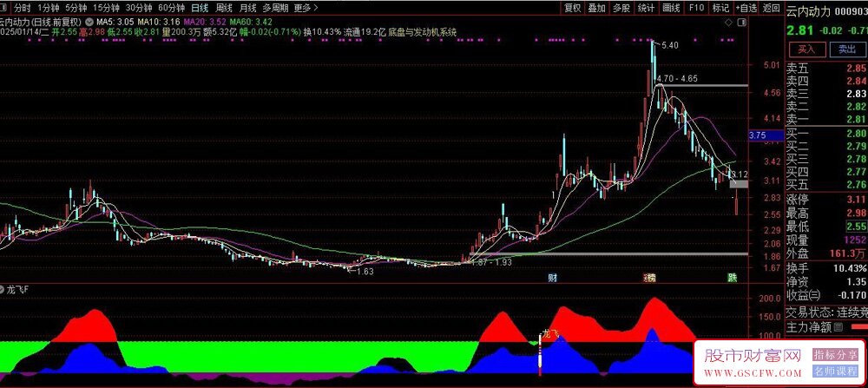Click the 底盘与发动机系统 sector label
Image resolution: width=868 pixels, height=388 pixels.
(423, 32)
